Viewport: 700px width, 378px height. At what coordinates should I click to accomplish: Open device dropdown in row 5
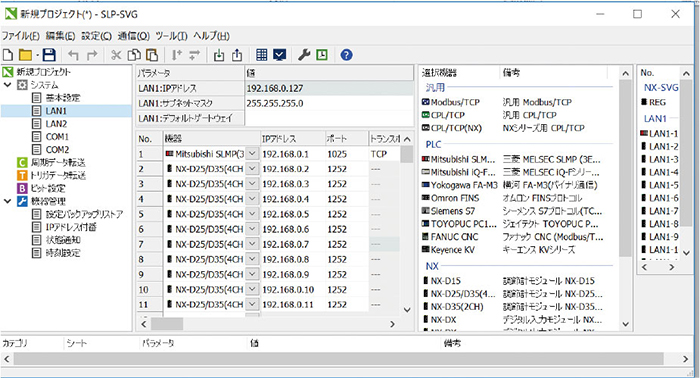click(252, 214)
